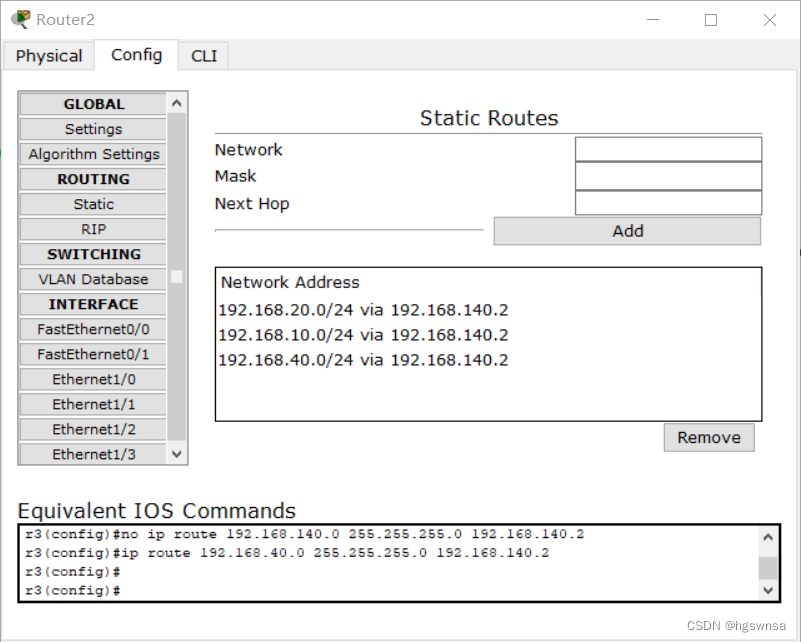This screenshot has width=801, height=642.
Task: Maximize the Router2 window
Action: coord(711,20)
